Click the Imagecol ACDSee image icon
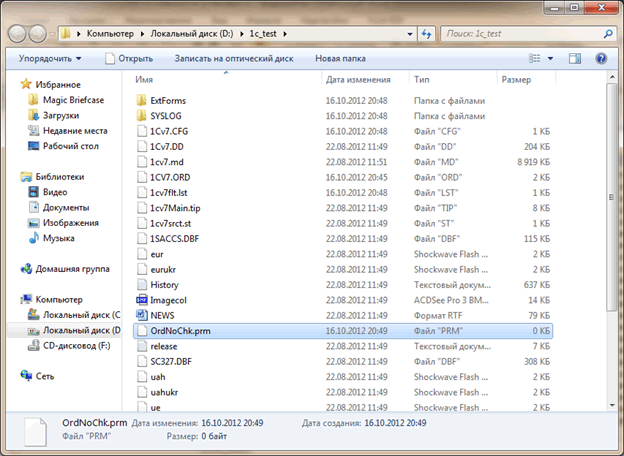 pos(142,300)
